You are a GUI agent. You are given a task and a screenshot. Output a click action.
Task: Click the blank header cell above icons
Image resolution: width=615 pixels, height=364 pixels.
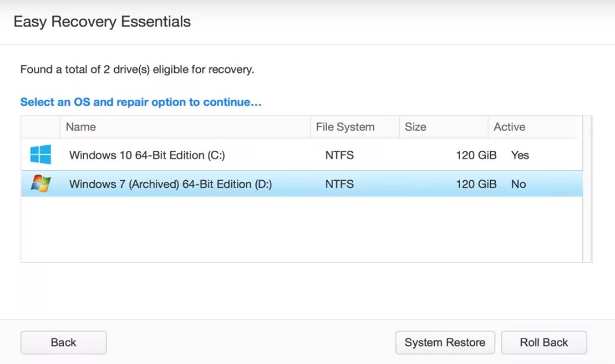pyautogui.click(x=41, y=127)
